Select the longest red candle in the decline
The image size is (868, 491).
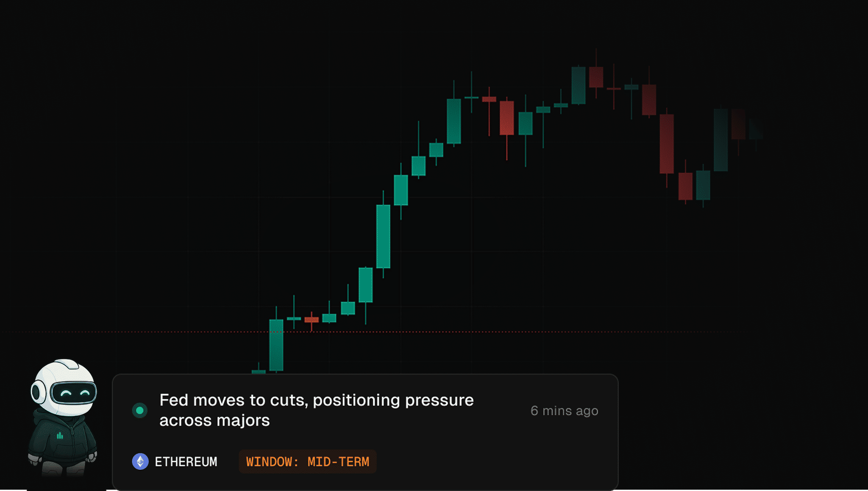[x=667, y=144]
